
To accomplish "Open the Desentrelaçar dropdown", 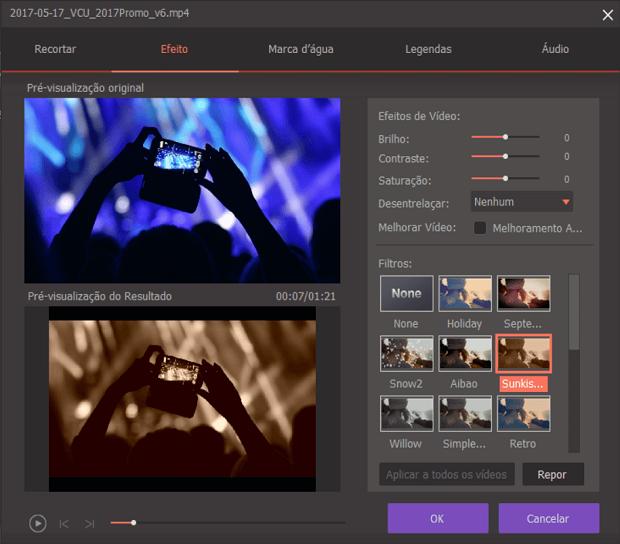I will (x=522, y=202).
